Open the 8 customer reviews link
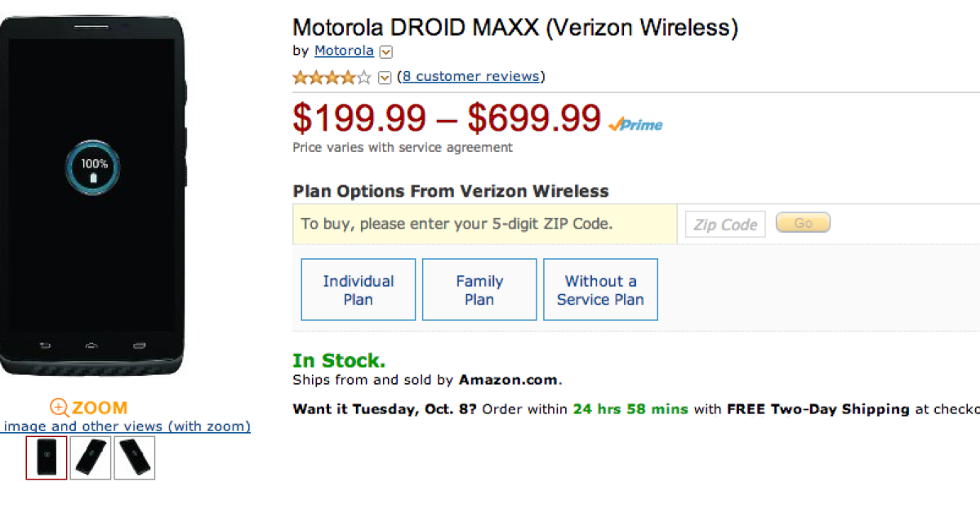The width and height of the screenshot is (980, 513). tap(470, 77)
